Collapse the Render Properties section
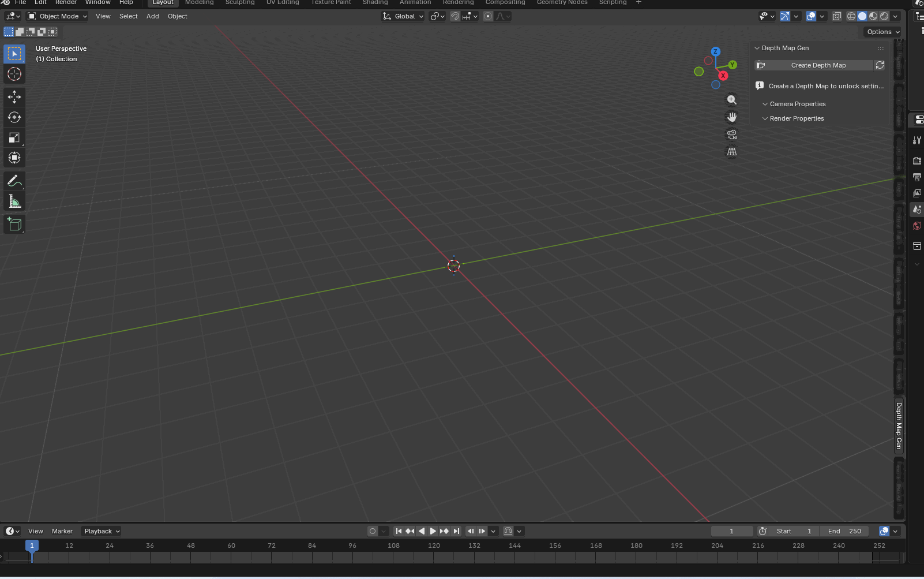924x579 pixels. (x=797, y=118)
